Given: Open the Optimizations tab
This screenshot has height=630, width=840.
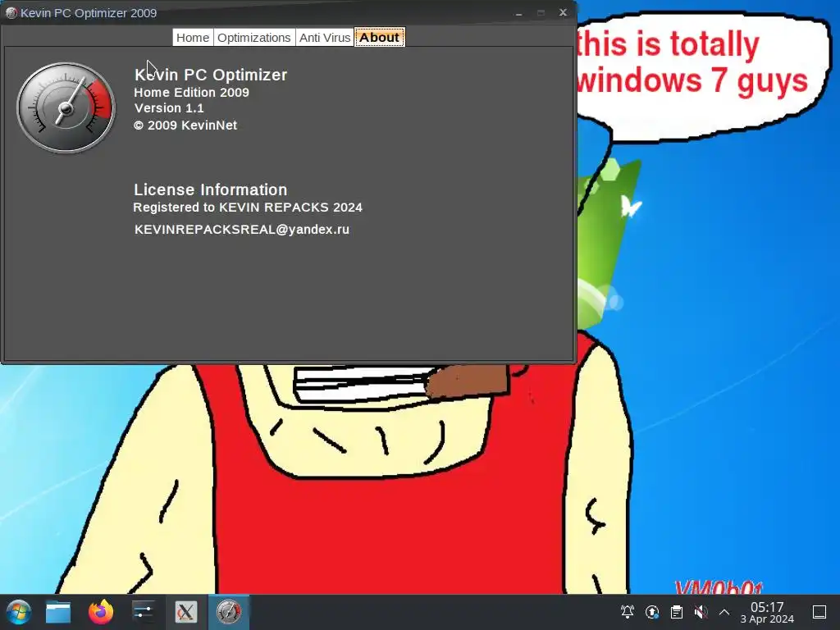Looking at the screenshot, I should (254, 38).
